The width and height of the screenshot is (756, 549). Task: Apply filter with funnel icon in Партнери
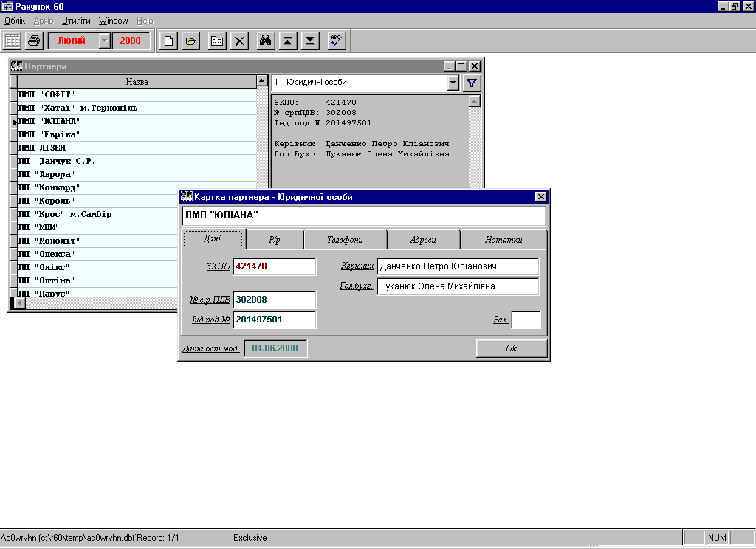pos(472,83)
